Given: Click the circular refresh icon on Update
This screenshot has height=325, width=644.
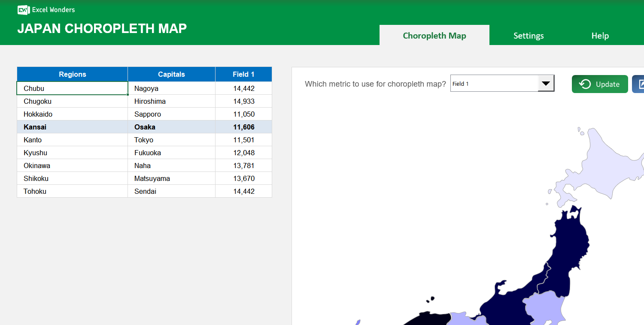Looking at the screenshot, I should point(585,84).
